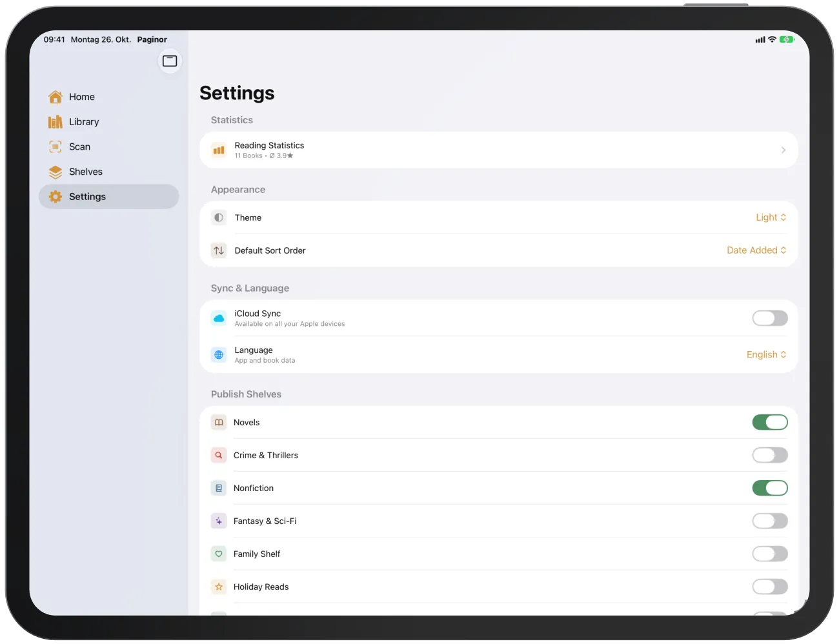Click the Reading Statistics bar chart icon

219,150
